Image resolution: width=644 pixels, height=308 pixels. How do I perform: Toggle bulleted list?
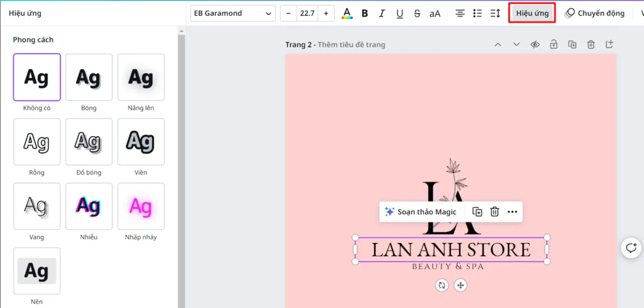click(477, 13)
